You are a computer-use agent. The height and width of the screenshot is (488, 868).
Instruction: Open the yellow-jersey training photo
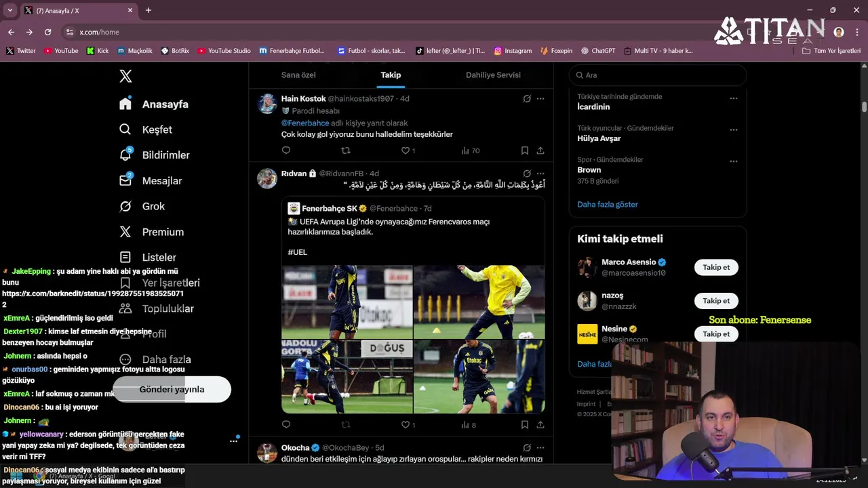point(479,302)
